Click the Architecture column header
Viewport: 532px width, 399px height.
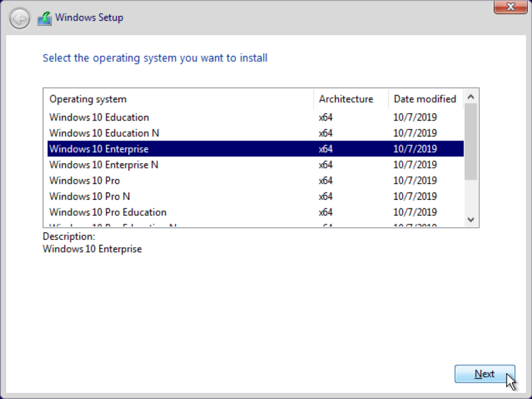(x=351, y=99)
